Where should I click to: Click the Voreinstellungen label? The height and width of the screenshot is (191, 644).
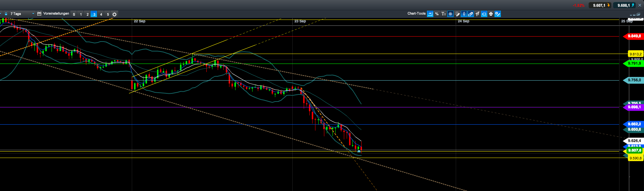[x=56, y=13]
